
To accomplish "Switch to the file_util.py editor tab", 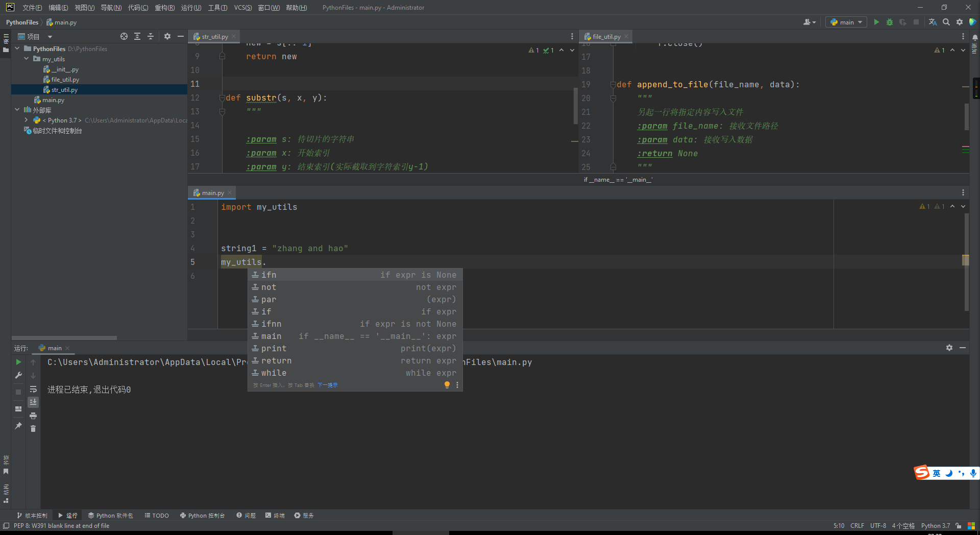I will 606,37.
